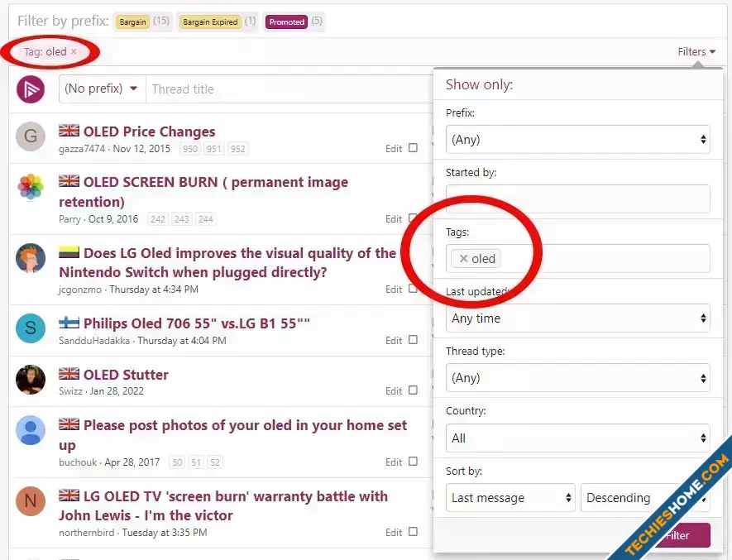This screenshot has width=732, height=560.
Task: Open Prefix (Any) select box
Action: pyautogui.click(x=578, y=139)
